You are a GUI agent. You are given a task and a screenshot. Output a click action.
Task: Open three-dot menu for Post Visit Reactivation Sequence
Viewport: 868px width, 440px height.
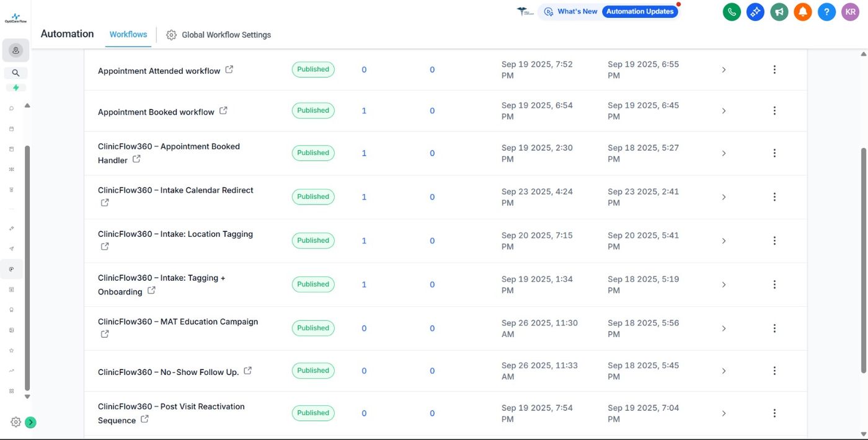[774, 413]
